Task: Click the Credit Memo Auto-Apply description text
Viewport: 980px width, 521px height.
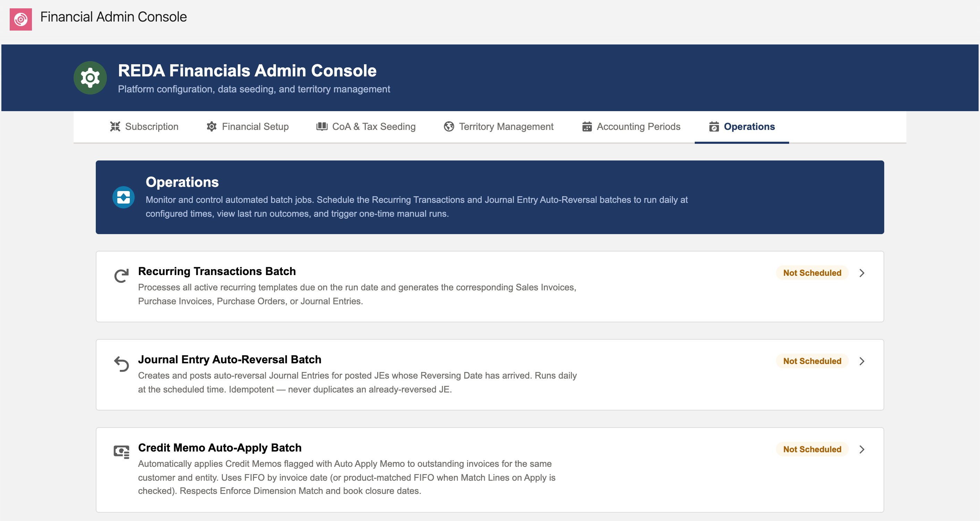Action: pos(347,477)
